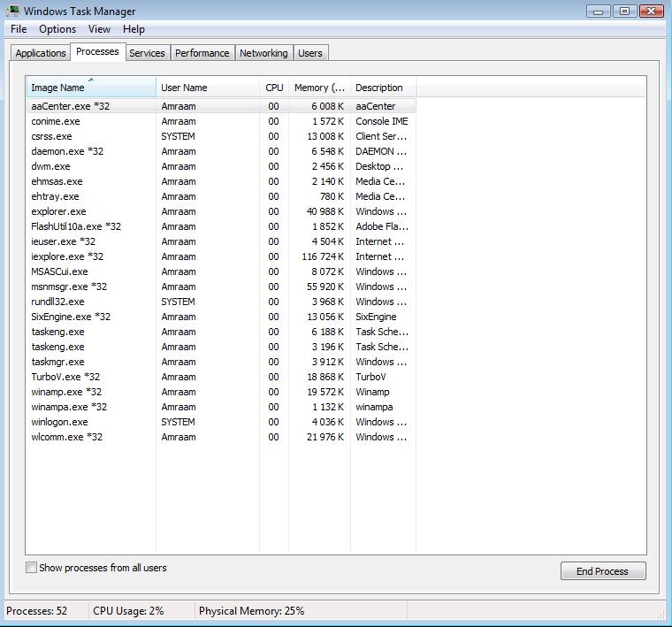This screenshot has height=627, width=672.
Task: Select the iexplore.exe *32 process
Action: (221, 256)
